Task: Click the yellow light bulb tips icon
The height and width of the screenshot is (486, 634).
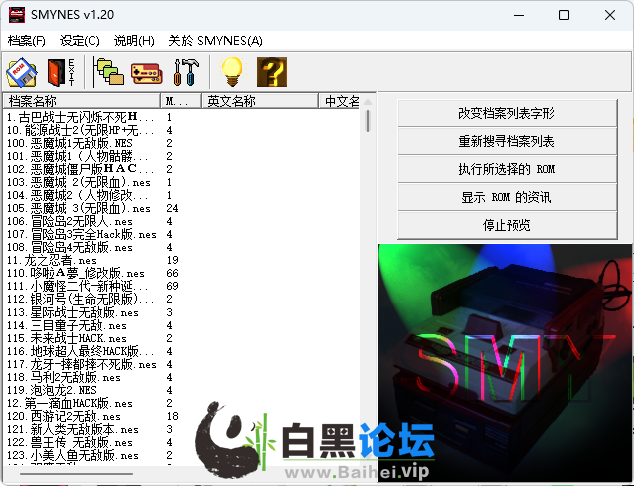Action: click(x=232, y=72)
